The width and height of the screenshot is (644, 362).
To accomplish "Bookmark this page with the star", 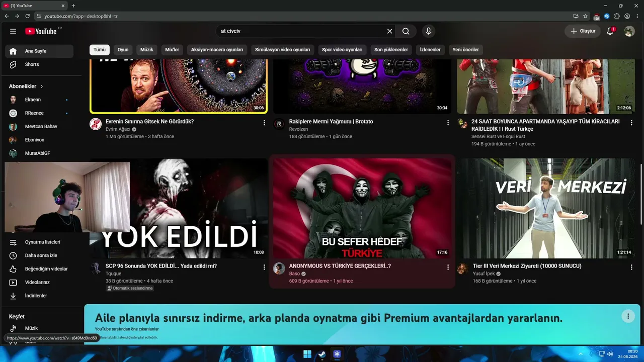I will (x=586, y=16).
